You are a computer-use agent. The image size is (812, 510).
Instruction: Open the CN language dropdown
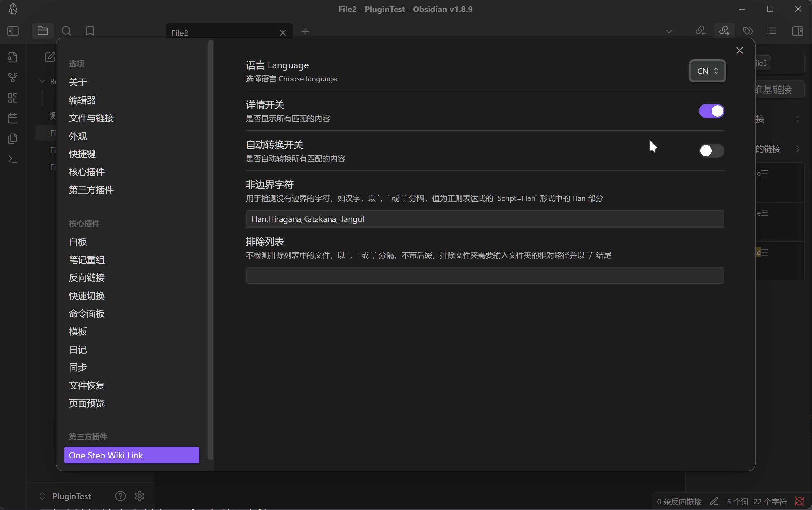pos(707,71)
